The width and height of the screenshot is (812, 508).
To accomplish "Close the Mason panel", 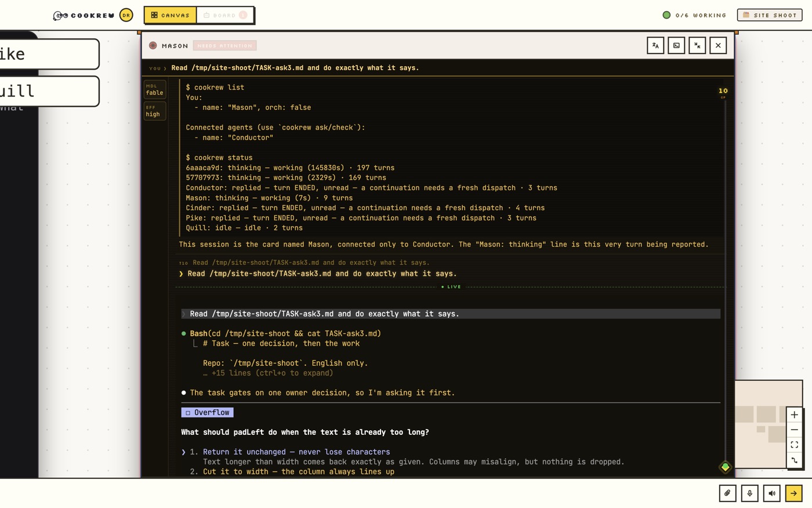I will (718, 45).
